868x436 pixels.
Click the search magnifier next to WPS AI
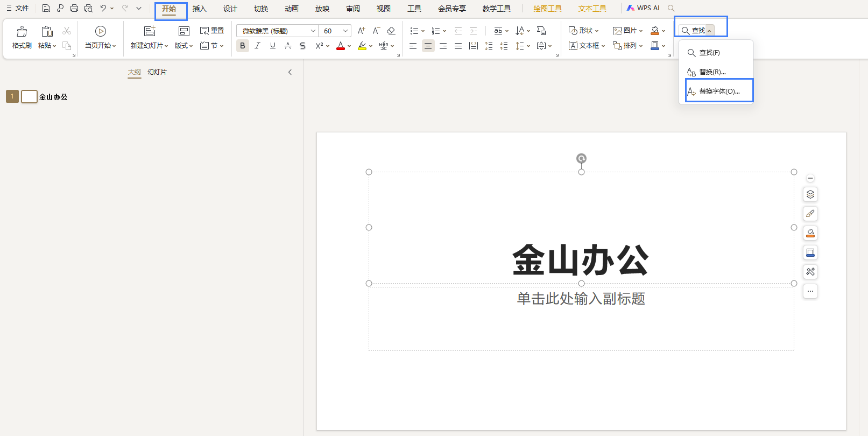point(671,8)
